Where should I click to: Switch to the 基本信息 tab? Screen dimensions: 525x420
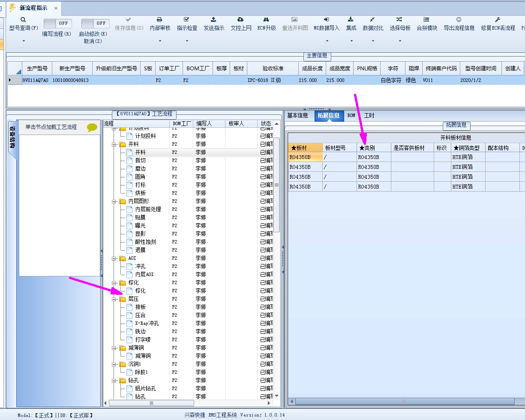coord(297,116)
